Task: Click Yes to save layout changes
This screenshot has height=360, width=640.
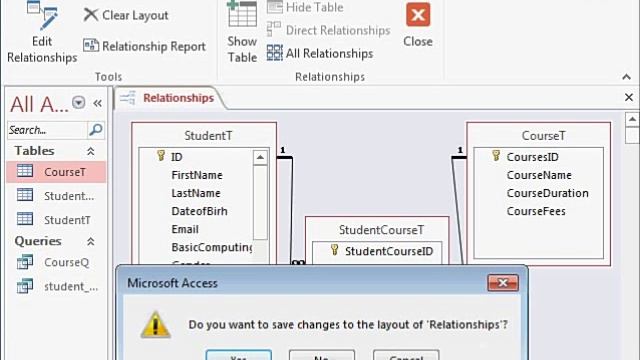Action: point(239,356)
